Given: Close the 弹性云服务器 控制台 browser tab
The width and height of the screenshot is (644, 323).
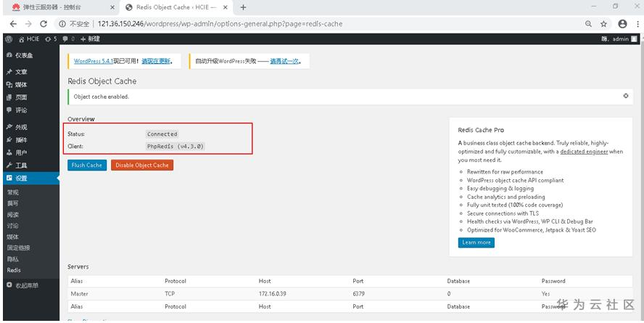Looking at the screenshot, I should 113,7.
